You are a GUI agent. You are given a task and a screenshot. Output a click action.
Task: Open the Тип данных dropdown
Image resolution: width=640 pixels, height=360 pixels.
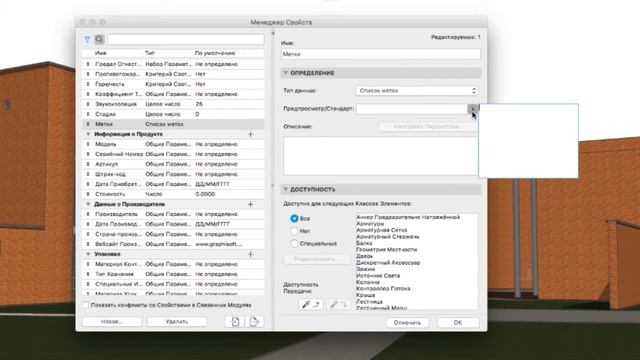click(x=417, y=91)
